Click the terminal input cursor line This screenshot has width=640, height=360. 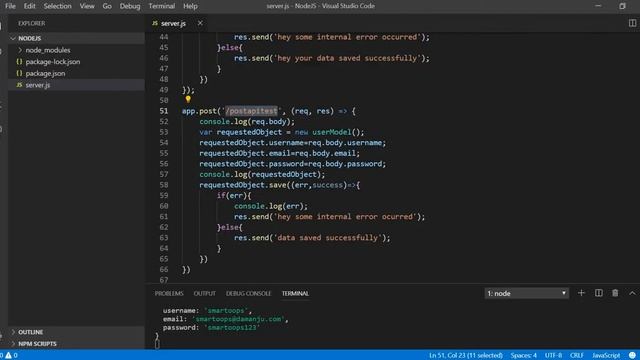(x=157, y=344)
